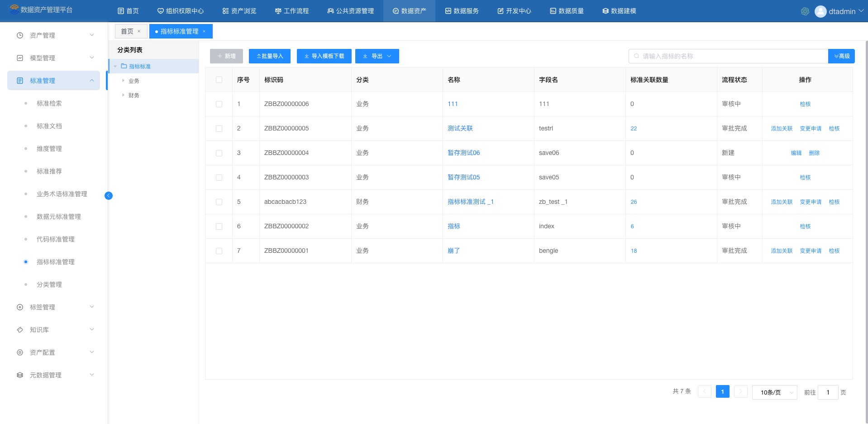Check the row ZBBZ00000004 checkbox
The width and height of the screenshot is (868, 424).
coord(219,153)
